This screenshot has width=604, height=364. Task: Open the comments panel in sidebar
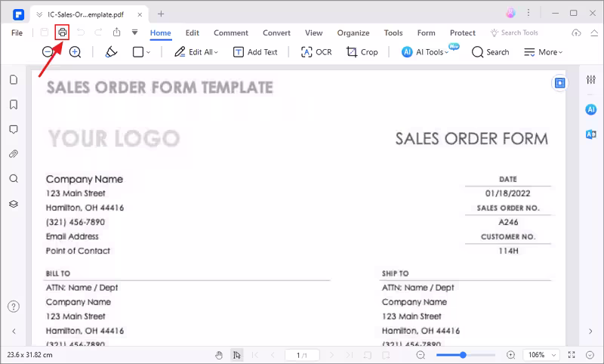pos(14,129)
